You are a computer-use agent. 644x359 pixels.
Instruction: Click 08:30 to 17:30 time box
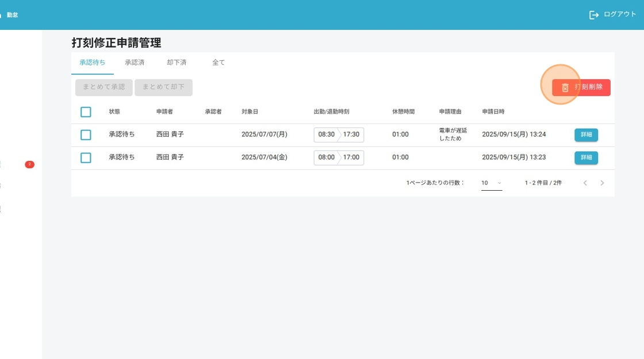339,134
